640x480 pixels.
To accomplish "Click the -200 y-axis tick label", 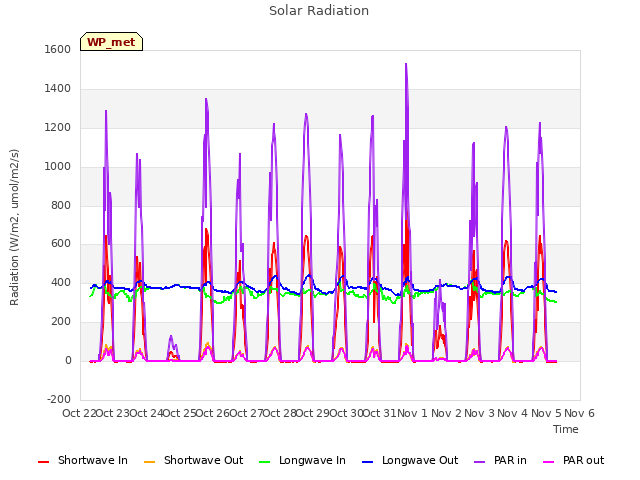I will (x=59, y=399).
